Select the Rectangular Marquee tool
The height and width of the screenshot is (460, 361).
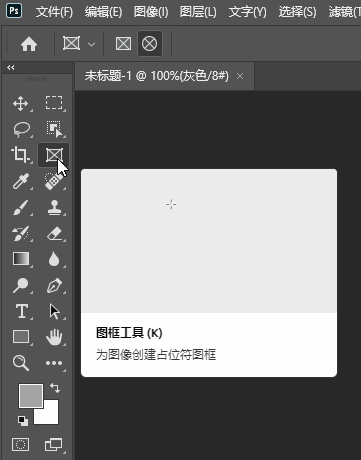point(54,103)
